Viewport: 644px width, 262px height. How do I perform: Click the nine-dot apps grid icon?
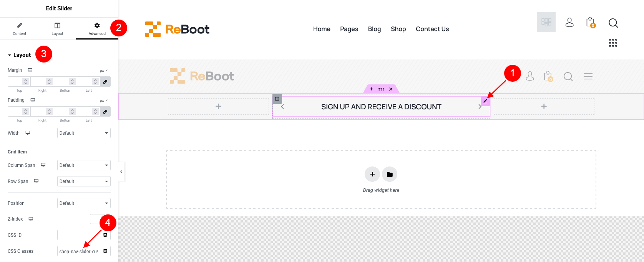pos(613,43)
